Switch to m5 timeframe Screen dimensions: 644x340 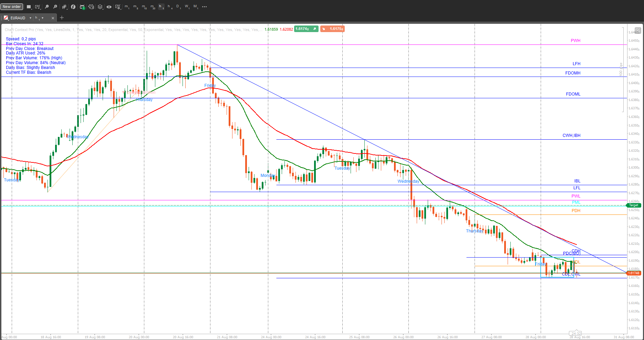136,7
